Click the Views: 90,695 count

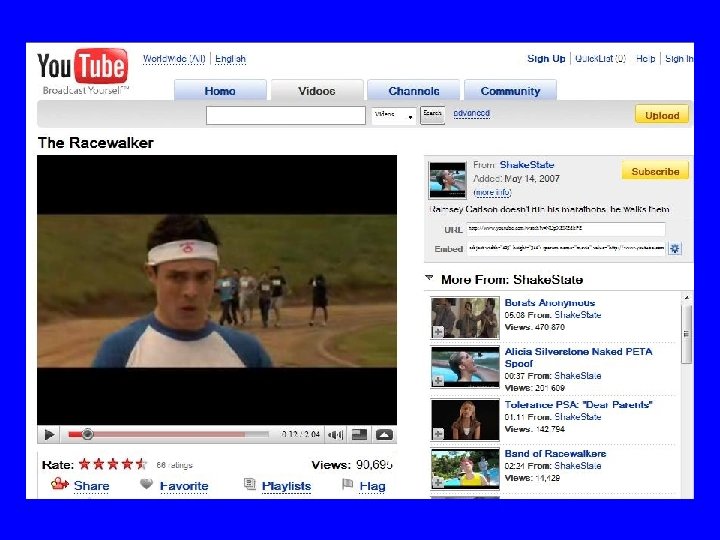tap(352, 465)
